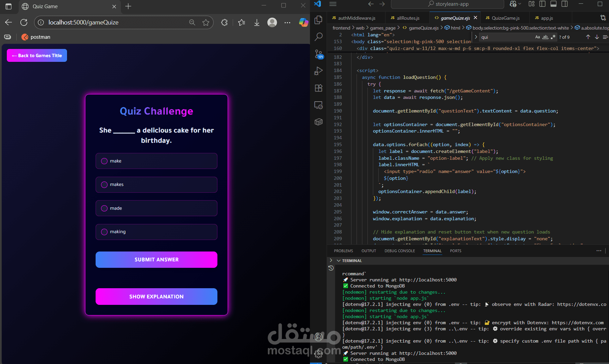609x364 pixels.
Task: Go to next find match
Action: pyautogui.click(x=597, y=37)
